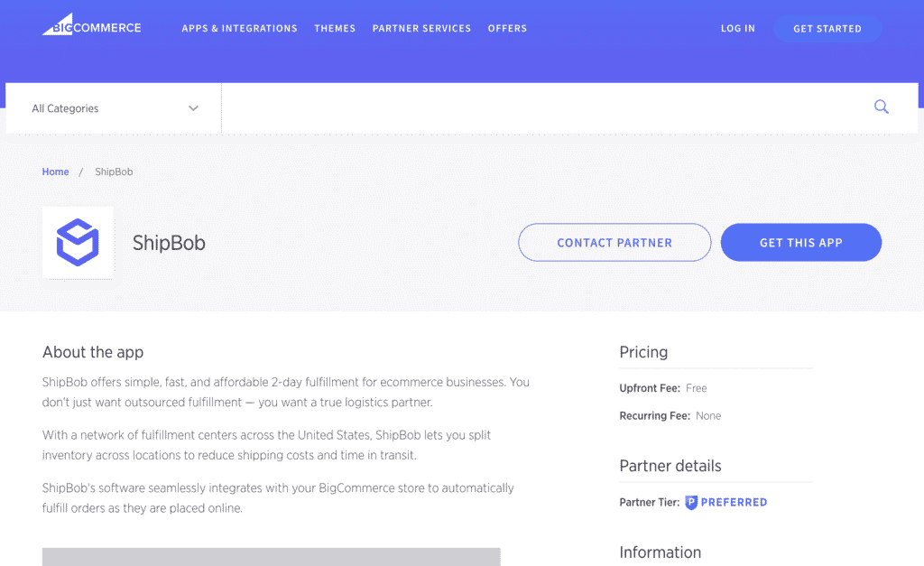Image resolution: width=924 pixels, height=566 pixels.
Task: Click the ShipBob app title heading
Action: (x=169, y=243)
